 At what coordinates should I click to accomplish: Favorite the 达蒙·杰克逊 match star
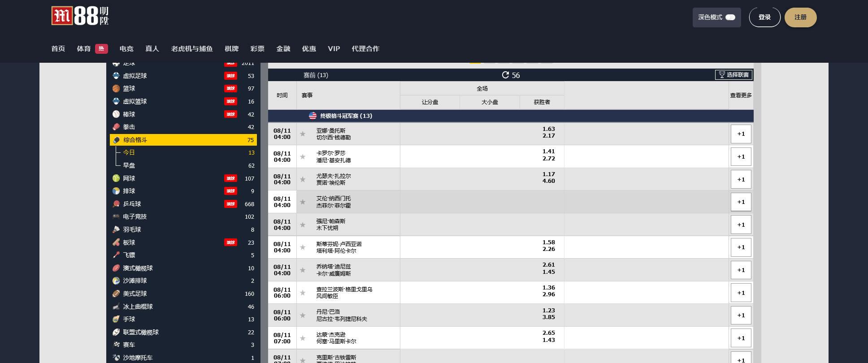(303, 338)
